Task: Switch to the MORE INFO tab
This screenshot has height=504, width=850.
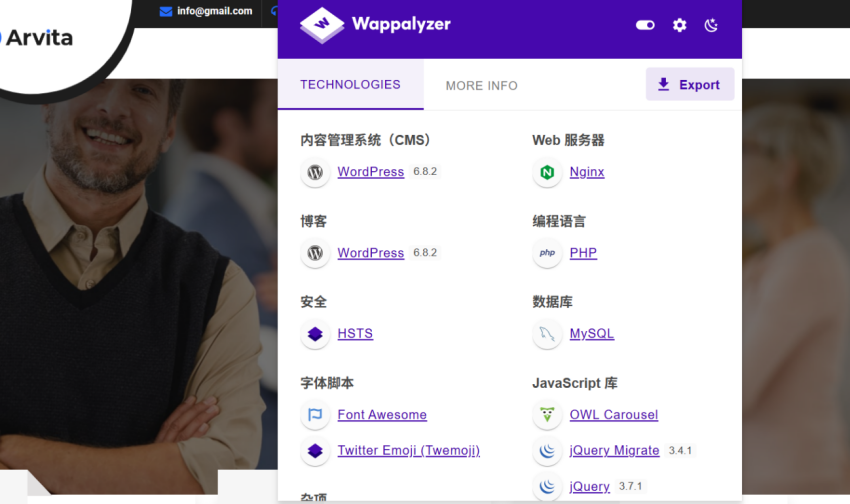Action: 481,86
